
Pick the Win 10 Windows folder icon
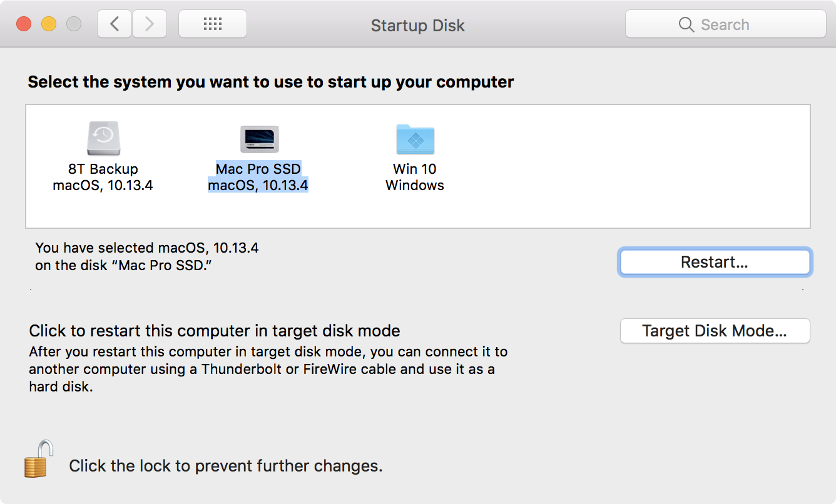[x=415, y=139]
